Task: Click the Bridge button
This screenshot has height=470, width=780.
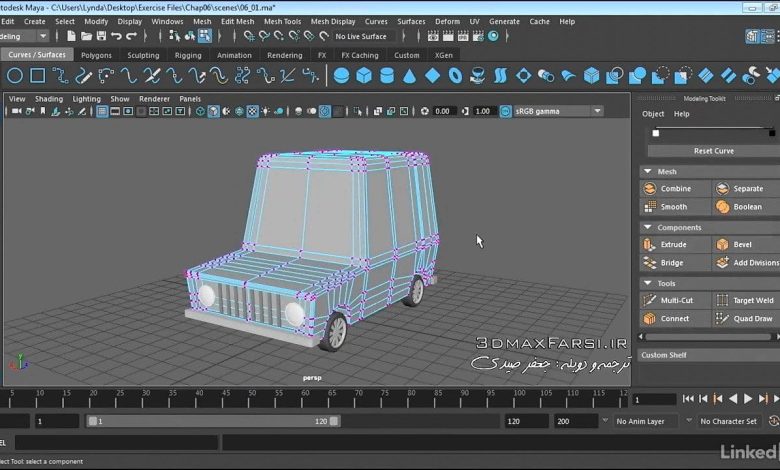Action: pyautogui.click(x=676, y=263)
